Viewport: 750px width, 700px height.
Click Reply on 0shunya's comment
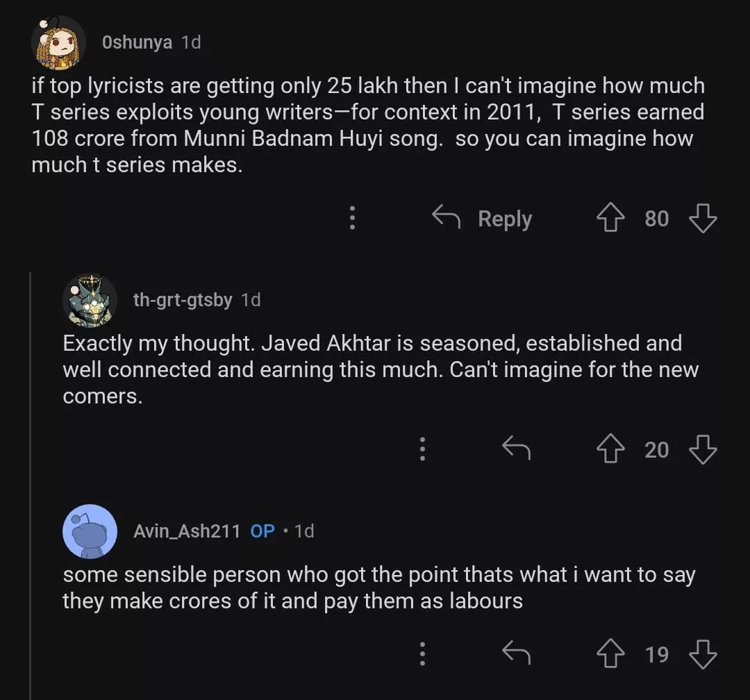(x=483, y=219)
